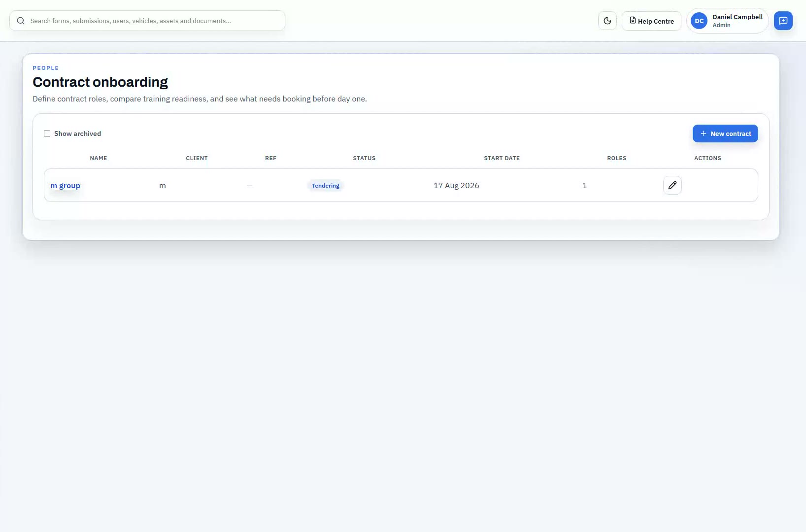Screen dimensions: 806x532
Task: Open the Help Centre
Action: coord(651,21)
